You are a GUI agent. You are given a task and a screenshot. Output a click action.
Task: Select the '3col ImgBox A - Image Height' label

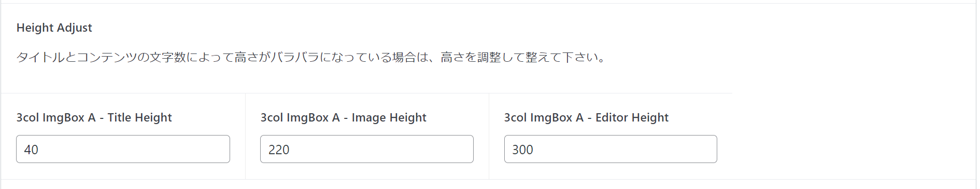click(x=343, y=117)
